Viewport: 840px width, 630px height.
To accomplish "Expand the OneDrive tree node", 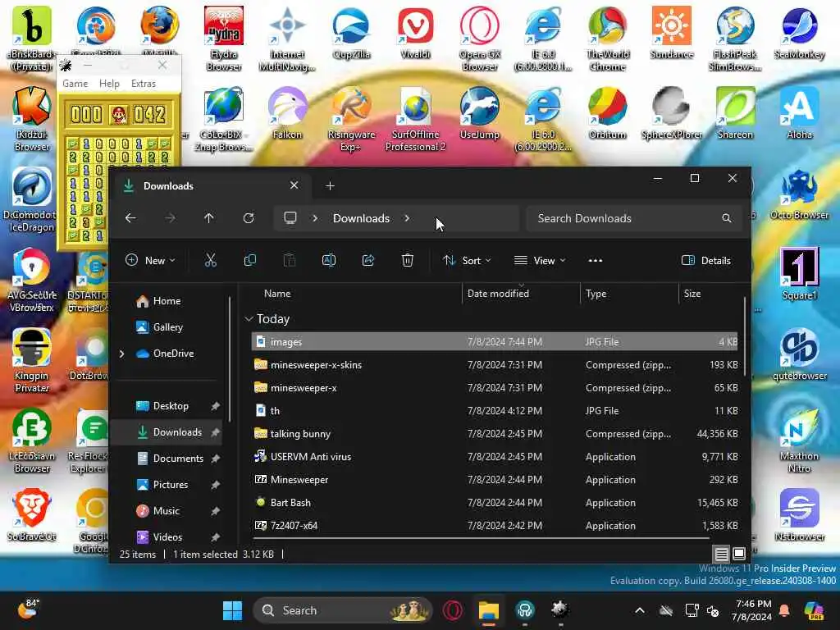I will 121,354.
